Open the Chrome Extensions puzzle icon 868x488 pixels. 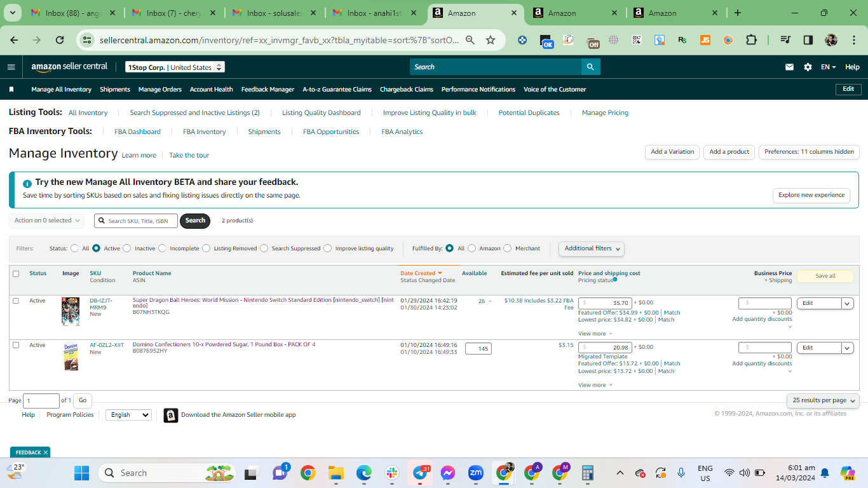click(751, 40)
